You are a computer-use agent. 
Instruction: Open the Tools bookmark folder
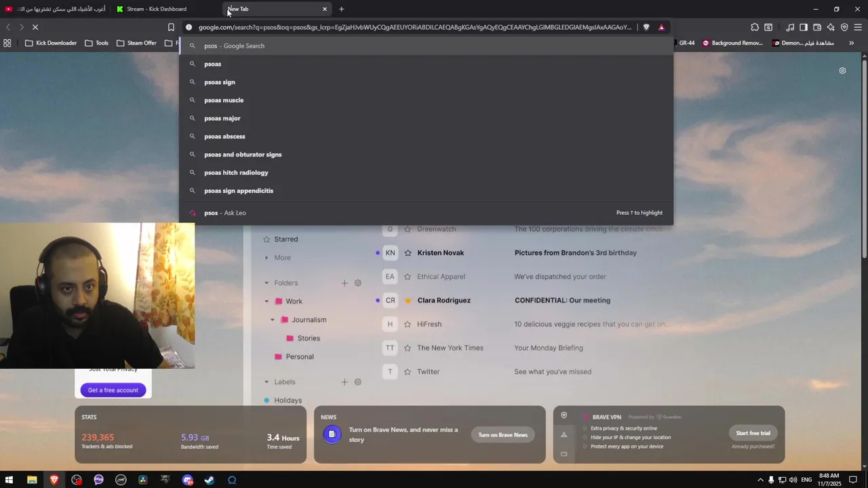[96, 43]
